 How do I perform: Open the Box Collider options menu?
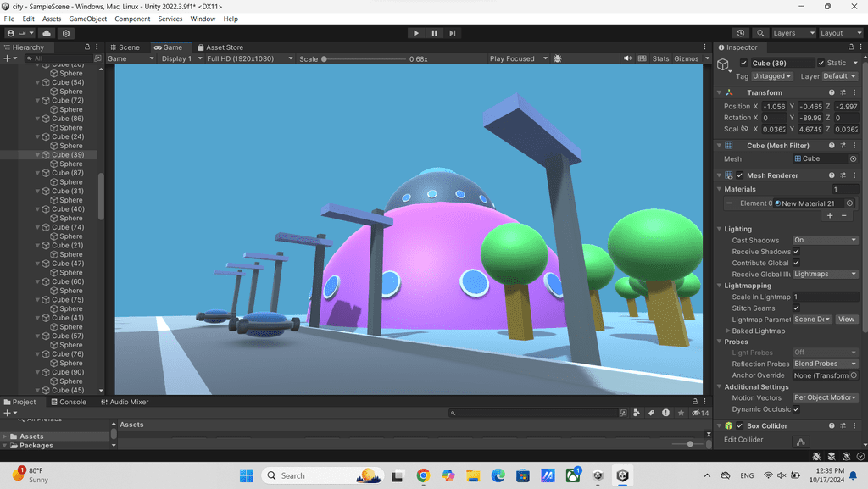click(x=854, y=426)
